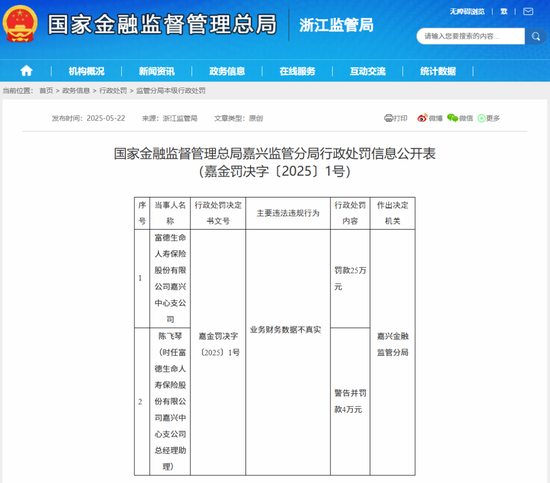Click 政务信息 in the breadcrumb
Screen dimensions: 550x483
click(76, 91)
